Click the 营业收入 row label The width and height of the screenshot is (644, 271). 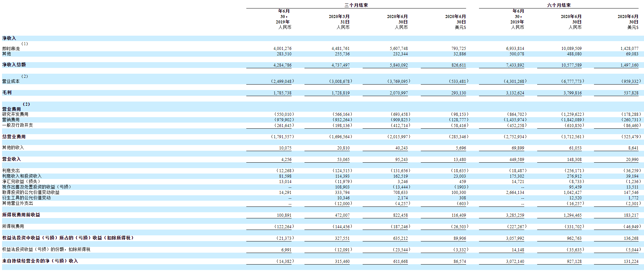(12, 159)
